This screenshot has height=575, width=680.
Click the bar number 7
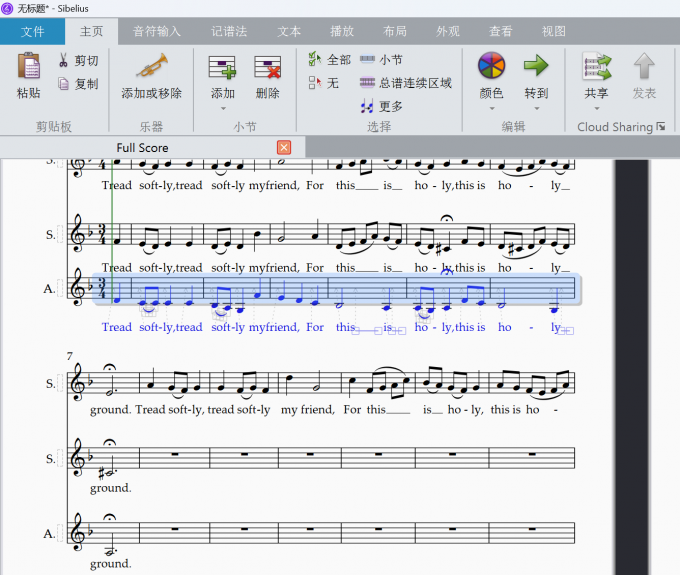click(x=70, y=356)
